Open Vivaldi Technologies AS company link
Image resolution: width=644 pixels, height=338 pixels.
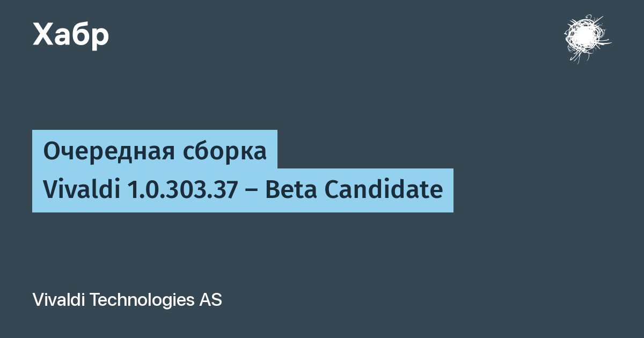127,300
